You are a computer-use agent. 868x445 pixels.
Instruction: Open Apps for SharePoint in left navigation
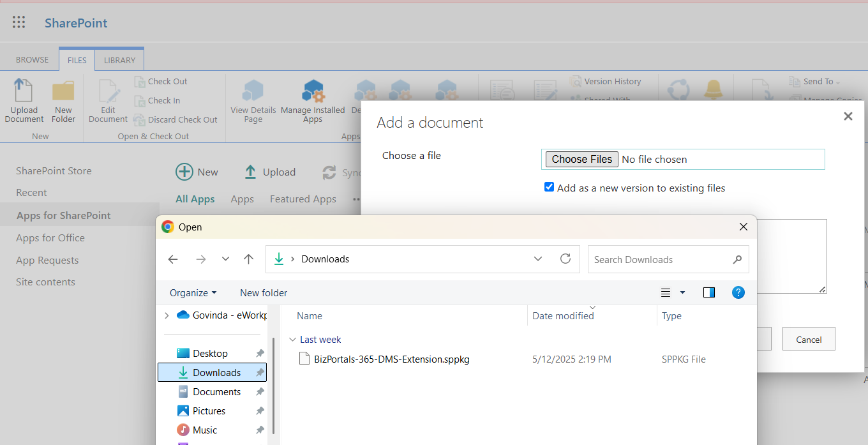[x=64, y=216]
